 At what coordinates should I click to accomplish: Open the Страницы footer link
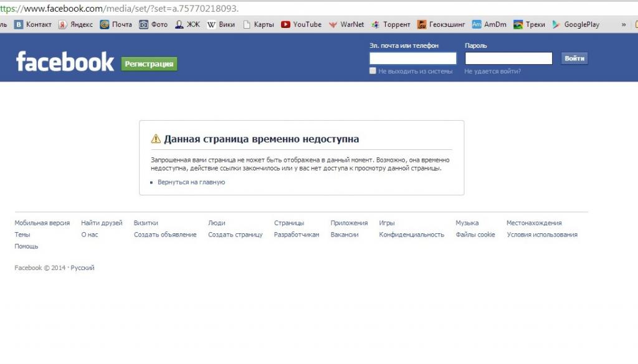pyautogui.click(x=289, y=223)
